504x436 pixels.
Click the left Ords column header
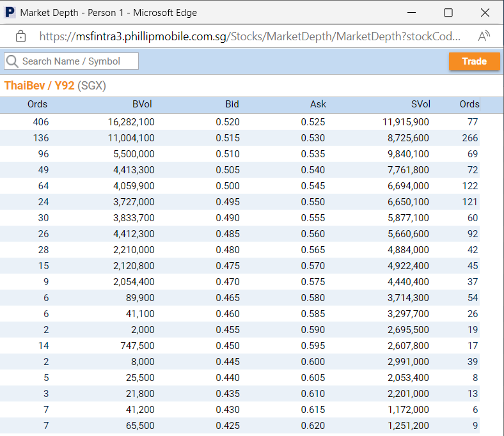click(x=37, y=104)
